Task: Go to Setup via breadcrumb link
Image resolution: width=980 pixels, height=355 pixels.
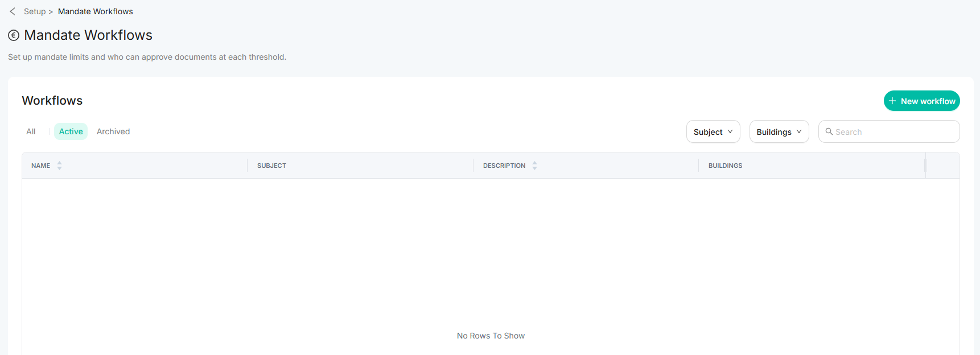Action: [35, 11]
